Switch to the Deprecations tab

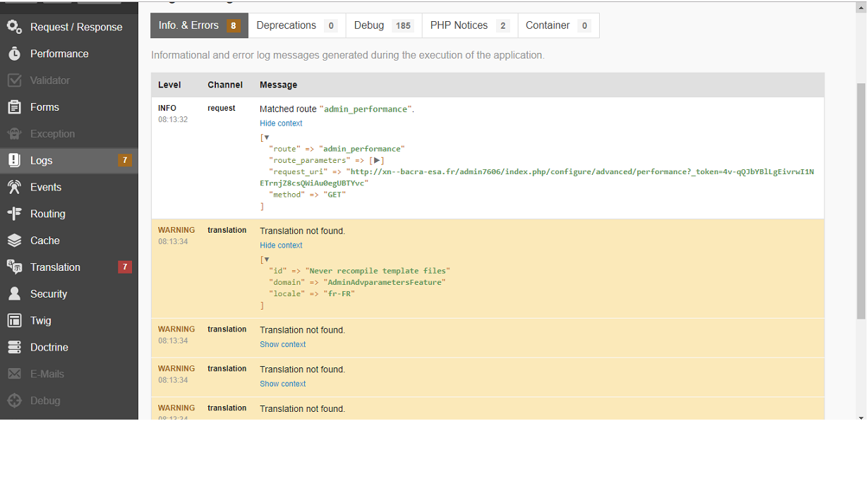tap(296, 25)
